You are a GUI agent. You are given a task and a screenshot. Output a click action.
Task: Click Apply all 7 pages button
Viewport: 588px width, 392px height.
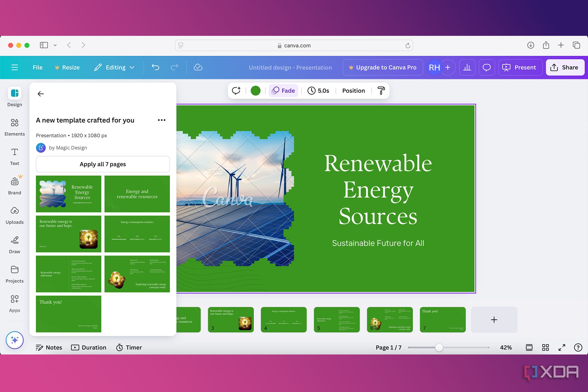[x=103, y=164]
